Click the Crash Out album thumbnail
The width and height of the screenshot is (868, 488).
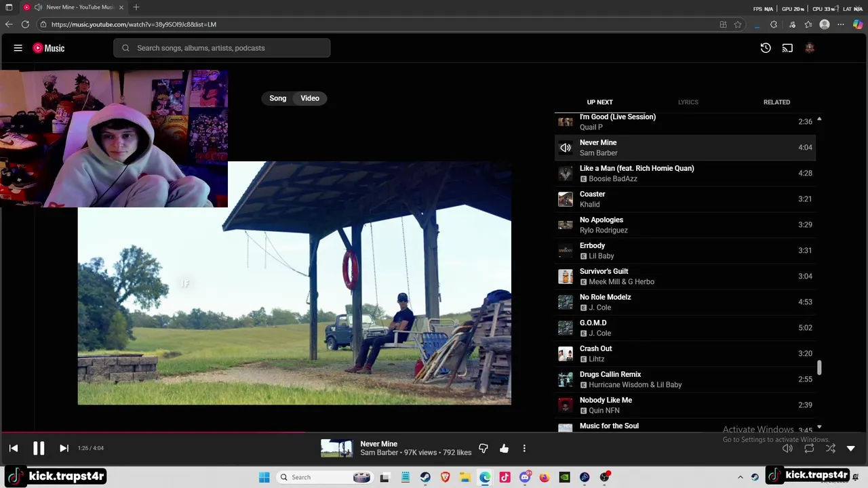(x=566, y=354)
